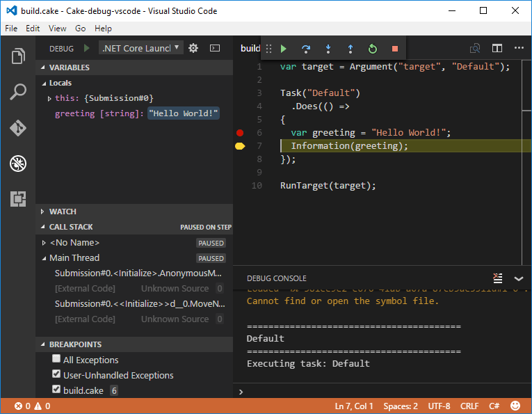Disable the build.cake breakpoint checkbox
Screen dimensions: 532x414
(x=56, y=390)
